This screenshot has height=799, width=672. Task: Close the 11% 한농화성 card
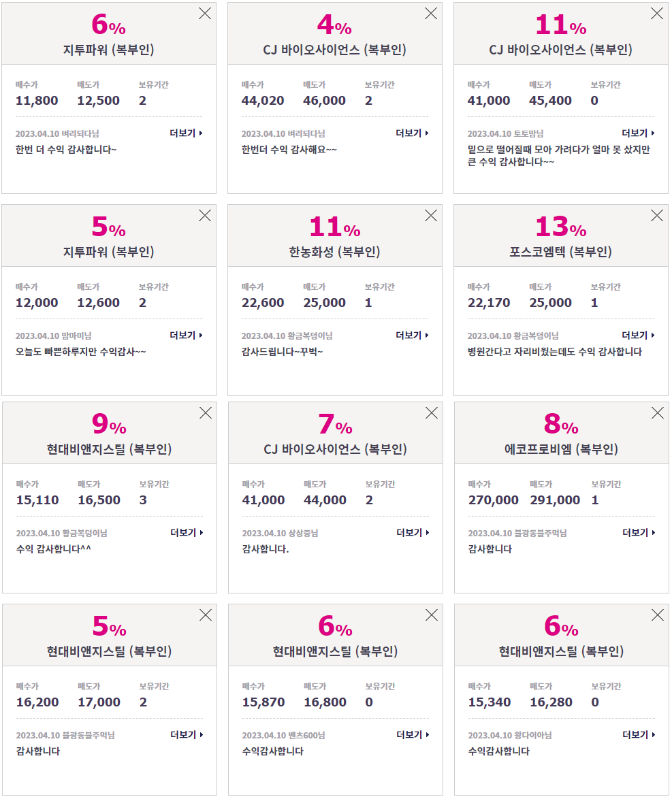tap(431, 216)
